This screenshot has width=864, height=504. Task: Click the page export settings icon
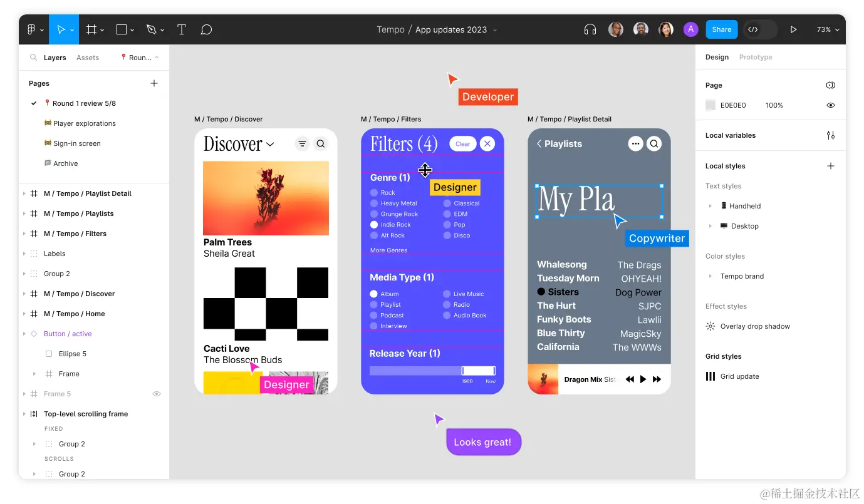tap(831, 85)
